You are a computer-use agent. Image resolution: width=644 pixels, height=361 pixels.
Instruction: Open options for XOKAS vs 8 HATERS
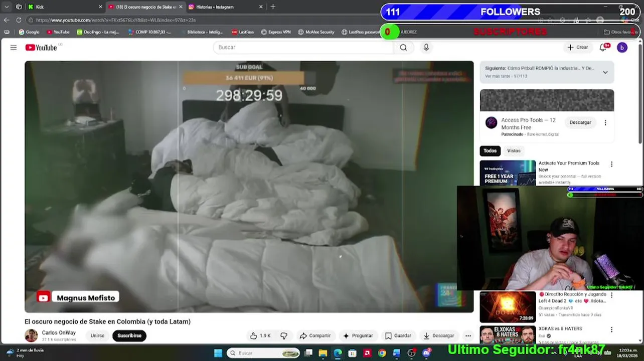coord(611,329)
